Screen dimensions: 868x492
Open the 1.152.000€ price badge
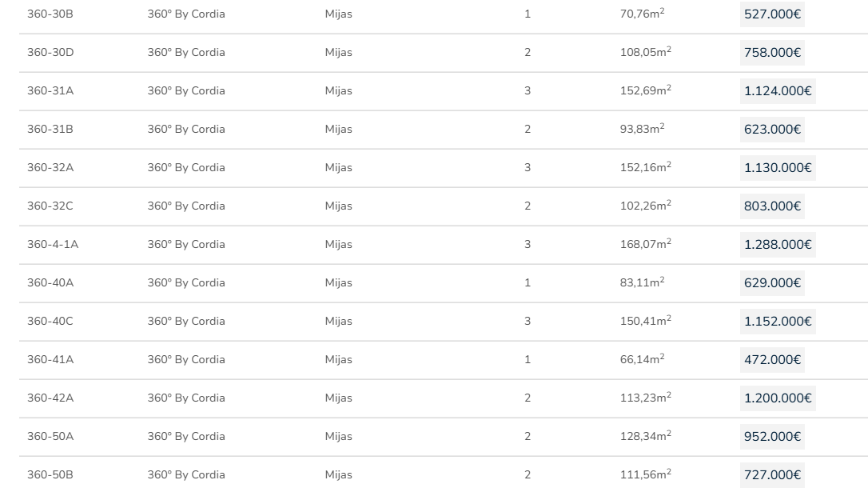coord(777,322)
